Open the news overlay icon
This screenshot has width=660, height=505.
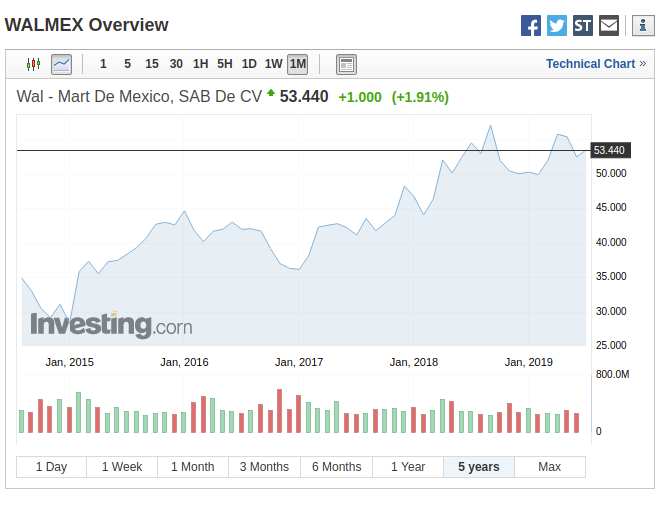click(346, 64)
